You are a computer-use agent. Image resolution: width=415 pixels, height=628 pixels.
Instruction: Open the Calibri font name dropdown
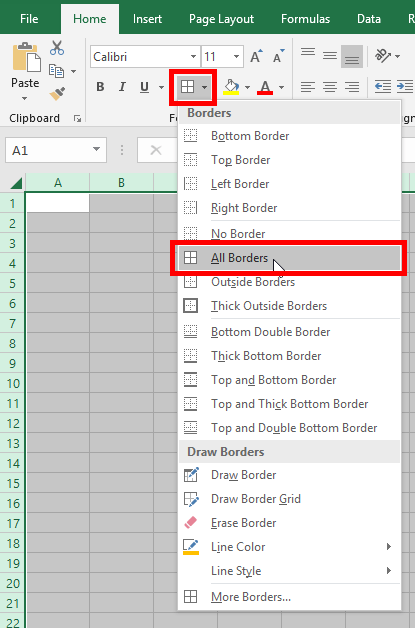pyautogui.click(x=193, y=56)
